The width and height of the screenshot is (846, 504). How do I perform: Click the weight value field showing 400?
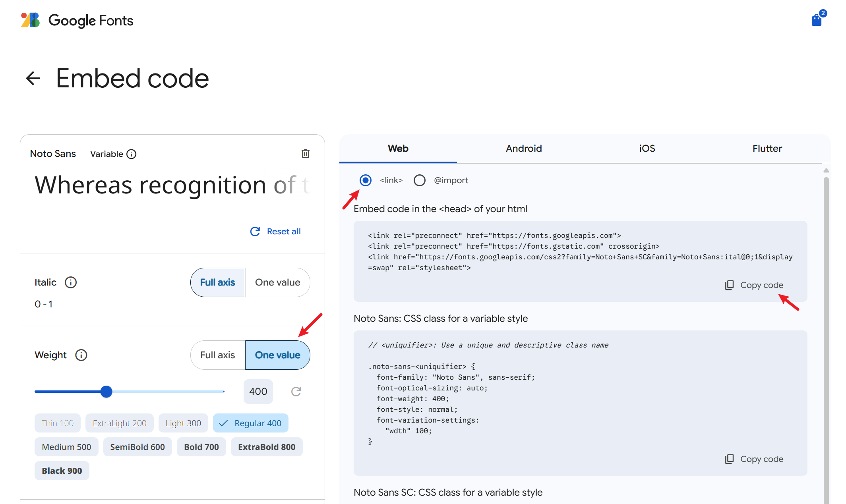click(258, 392)
